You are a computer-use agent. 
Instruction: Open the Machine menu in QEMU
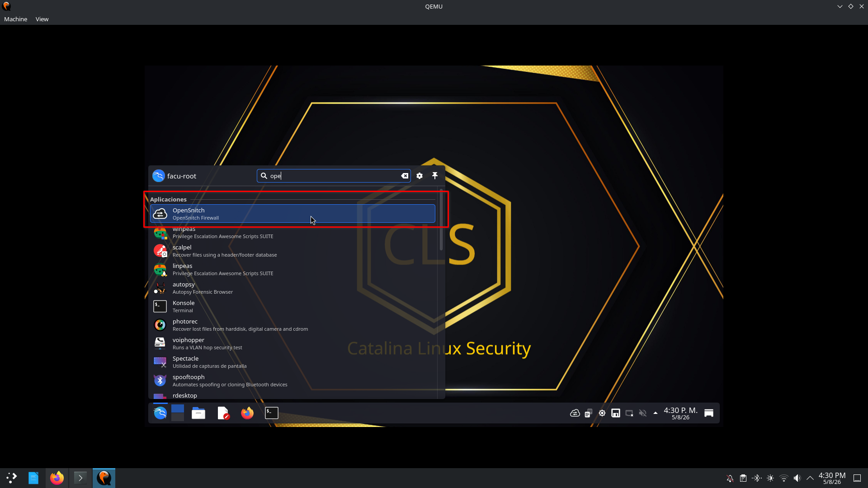click(x=15, y=19)
